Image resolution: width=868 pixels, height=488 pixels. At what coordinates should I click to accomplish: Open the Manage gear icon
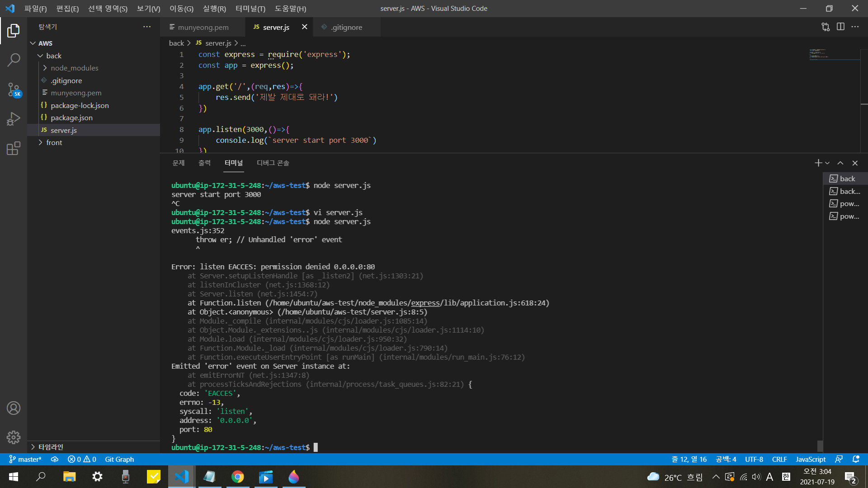(x=14, y=437)
